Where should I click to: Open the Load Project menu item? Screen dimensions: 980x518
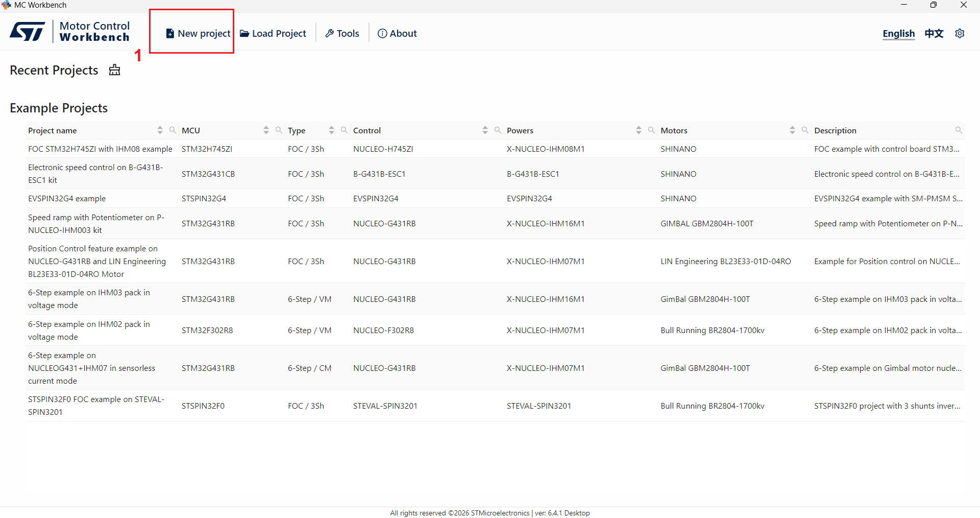coord(273,33)
